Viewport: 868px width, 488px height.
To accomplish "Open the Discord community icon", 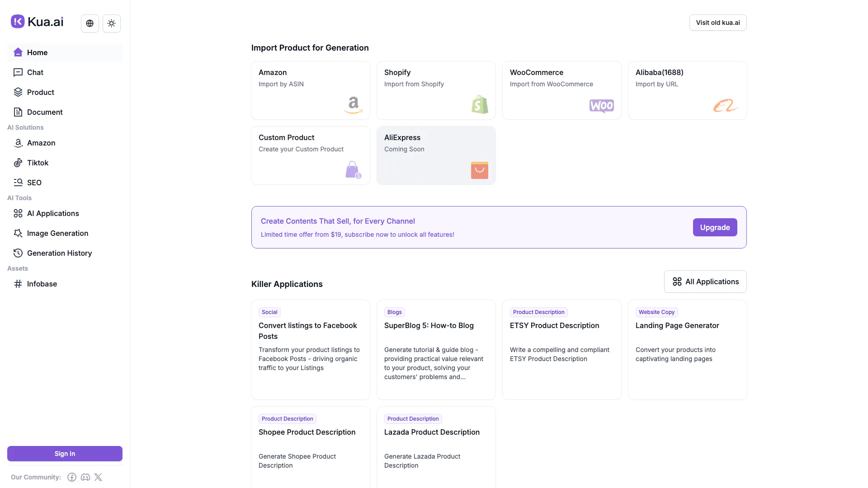I will (85, 477).
